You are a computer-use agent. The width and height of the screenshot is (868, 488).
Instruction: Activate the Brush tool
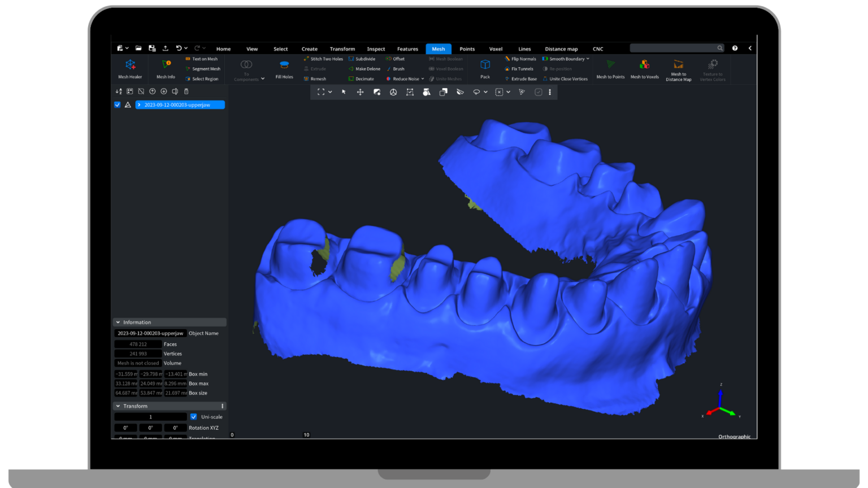point(397,68)
